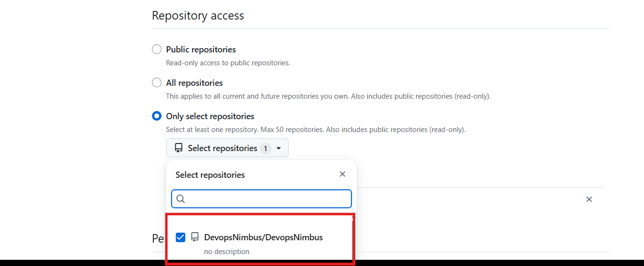Select the Public repositories radio option

157,49
